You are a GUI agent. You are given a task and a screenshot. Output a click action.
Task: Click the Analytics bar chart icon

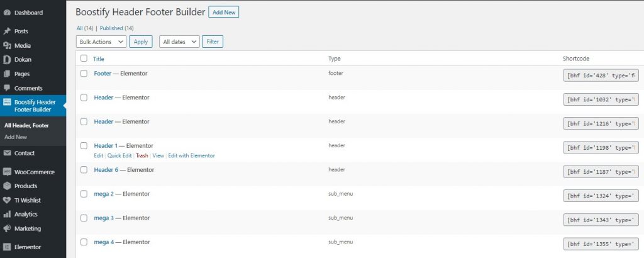click(x=6, y=215)
